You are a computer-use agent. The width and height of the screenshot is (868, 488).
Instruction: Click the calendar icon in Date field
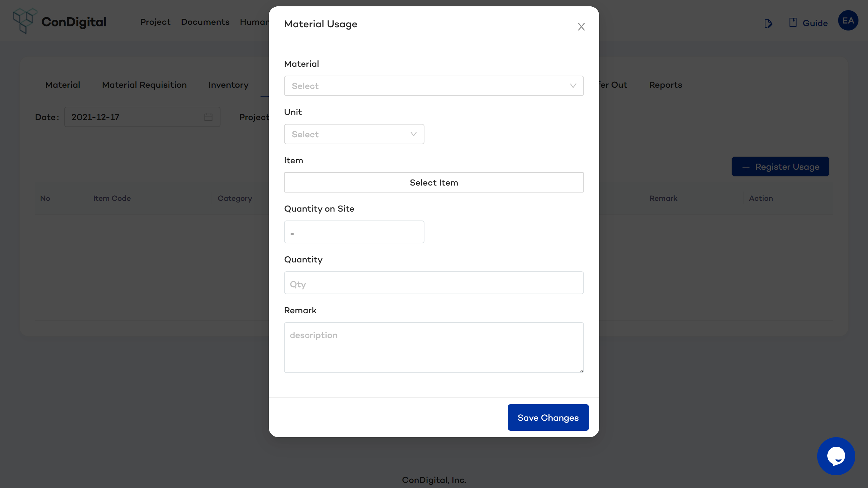pos(208,117)
